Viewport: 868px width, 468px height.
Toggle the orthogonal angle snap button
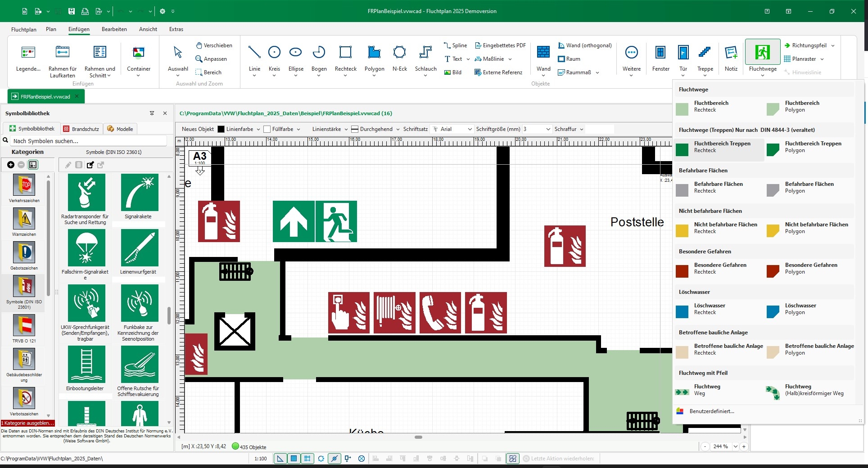280,459
